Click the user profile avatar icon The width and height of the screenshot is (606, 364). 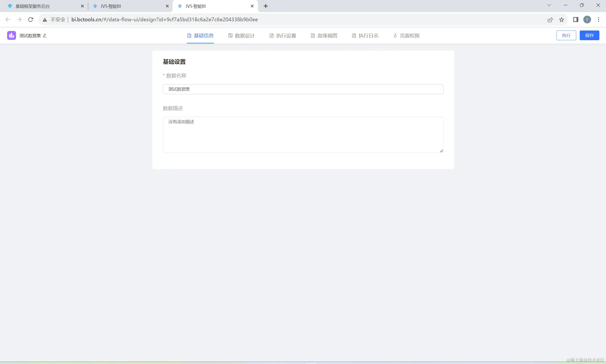587,20
